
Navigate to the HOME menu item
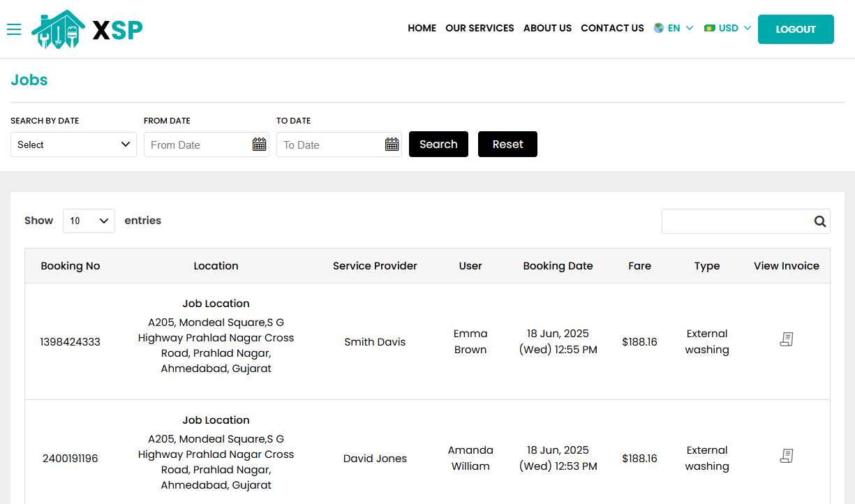pos(422,29)
